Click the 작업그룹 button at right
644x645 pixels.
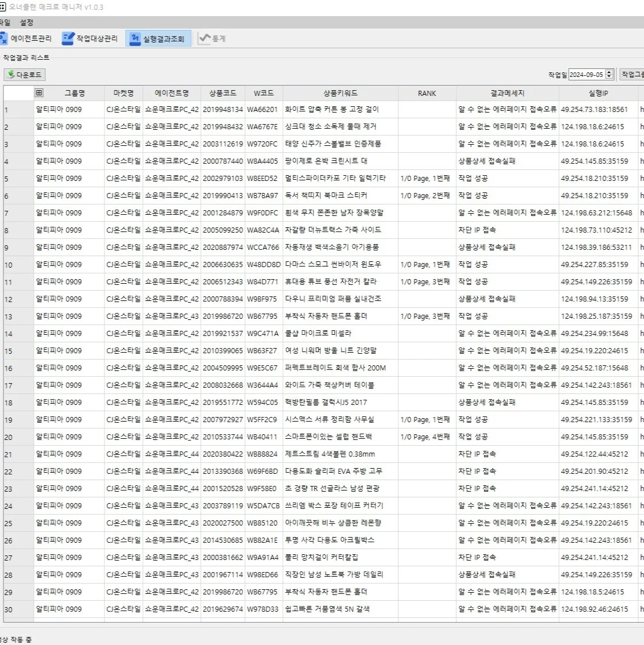coord(632,75)
